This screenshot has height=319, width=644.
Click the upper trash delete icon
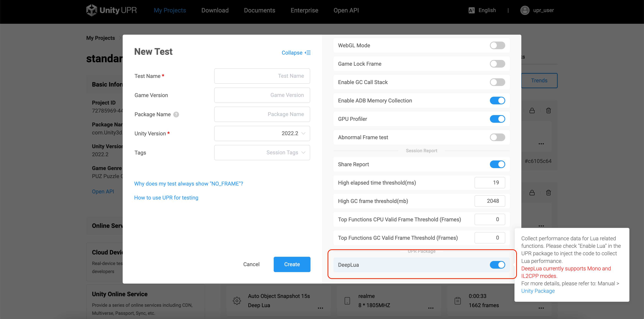tap(549, 110)
